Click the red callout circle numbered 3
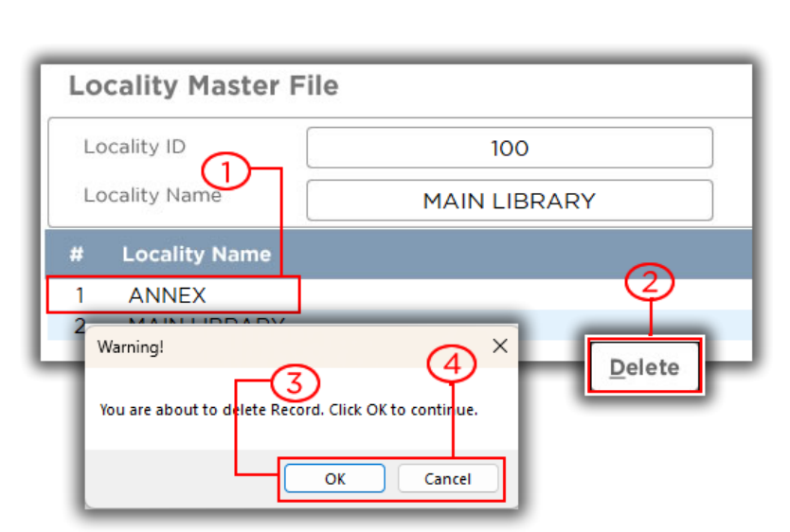The image size is (790, 532). coord(295,383)
